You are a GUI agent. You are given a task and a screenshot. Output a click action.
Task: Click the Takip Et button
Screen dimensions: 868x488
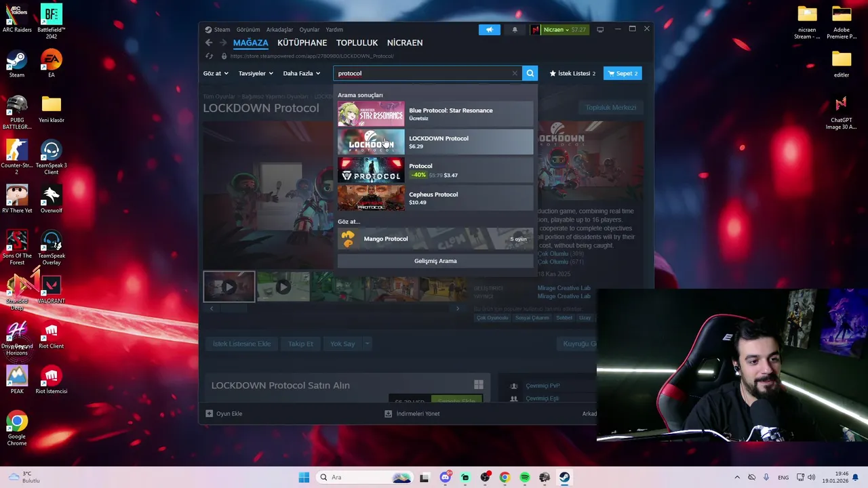pos(300,344)
